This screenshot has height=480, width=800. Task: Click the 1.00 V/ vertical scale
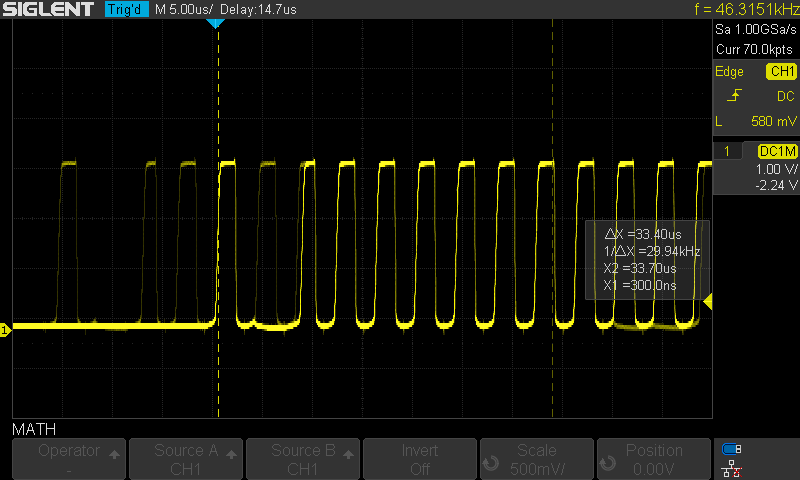[x=776, y=169]
